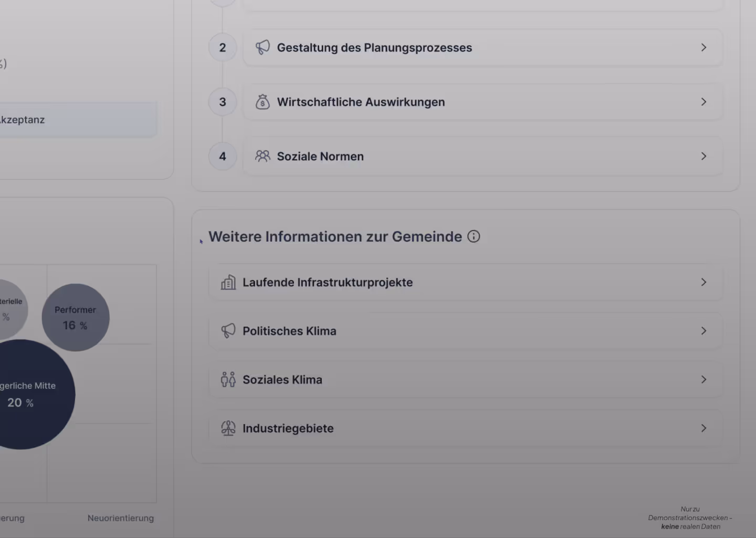
Task: Open the info icon next to Weitere Informationen zur Gemeinde
Action: point(474,236)
